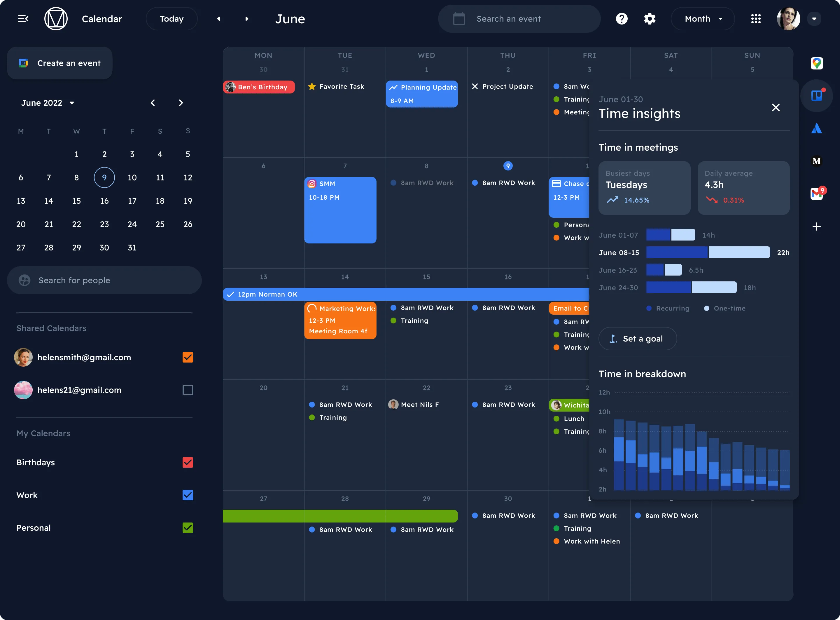Open the profile avatar dropdown arrow
This screenshot has width=840, height=620.
coord(814,19)
